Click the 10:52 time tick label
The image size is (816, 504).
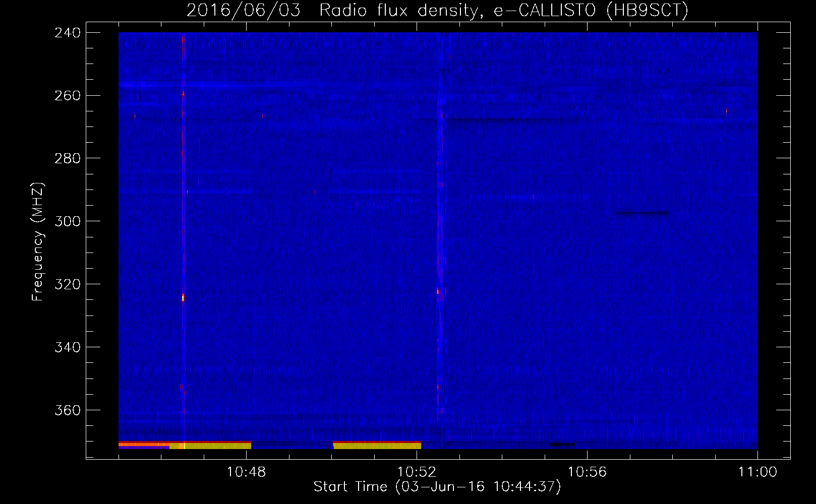(417, 472)
